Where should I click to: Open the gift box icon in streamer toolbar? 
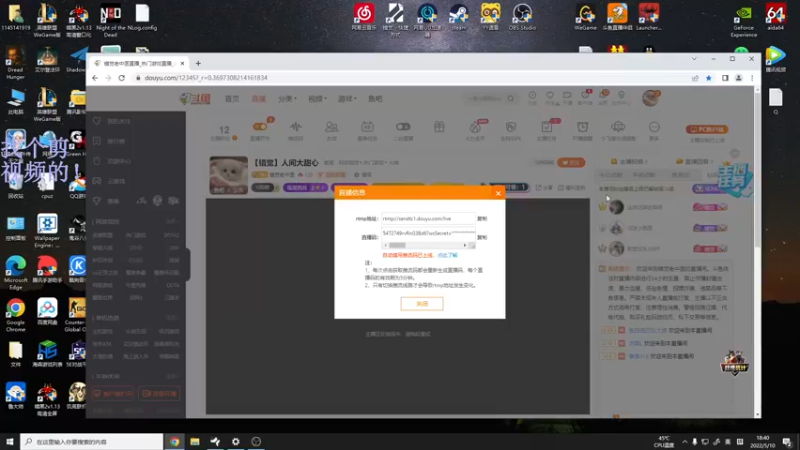point(439,127)
